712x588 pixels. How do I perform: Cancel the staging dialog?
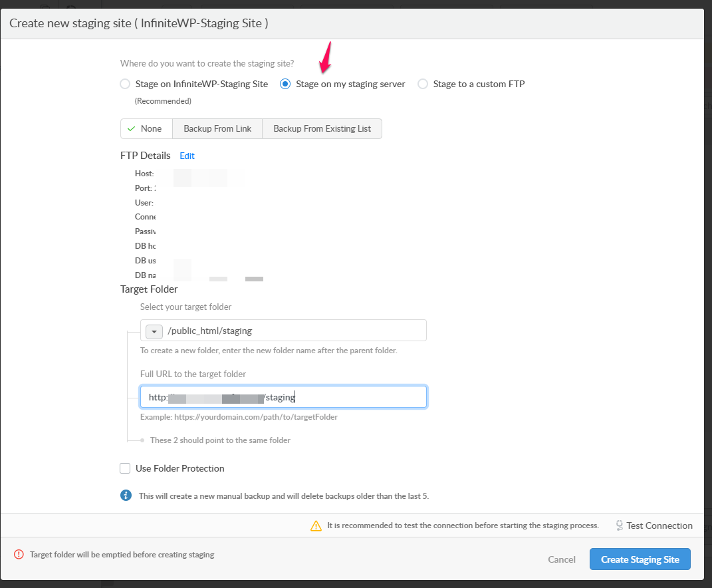tap(562, 559)
